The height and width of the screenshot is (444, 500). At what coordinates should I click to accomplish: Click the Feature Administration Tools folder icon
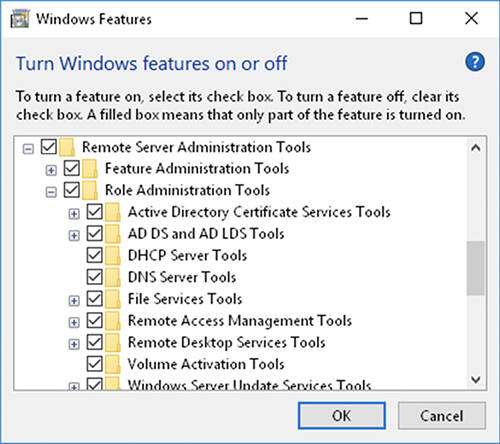90,169
